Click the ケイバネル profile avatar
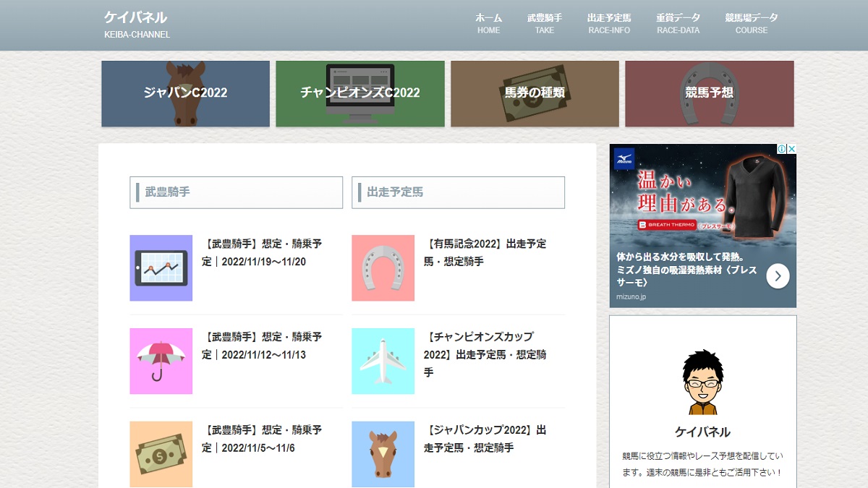 click(703, 382)
